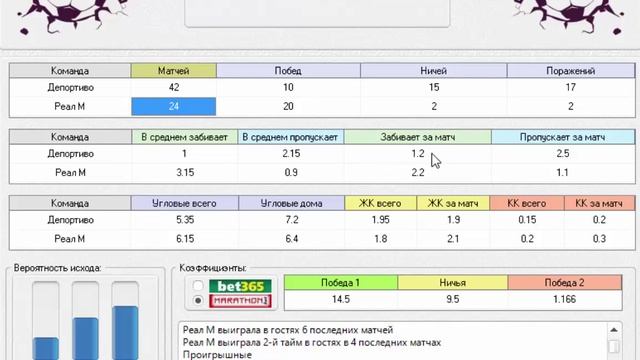Click 'Угловые дома' column header
This screenshot has height=360, width=640.
[291, 203]
